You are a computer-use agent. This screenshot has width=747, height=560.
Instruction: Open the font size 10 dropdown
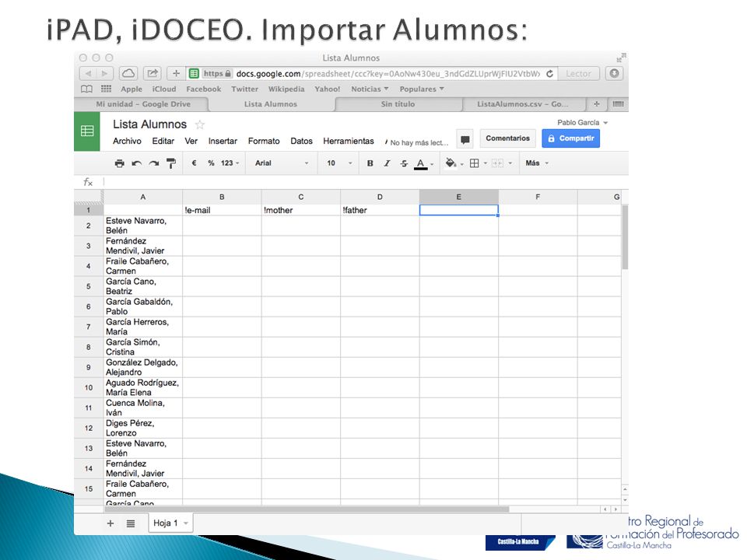tap(339, 163)
